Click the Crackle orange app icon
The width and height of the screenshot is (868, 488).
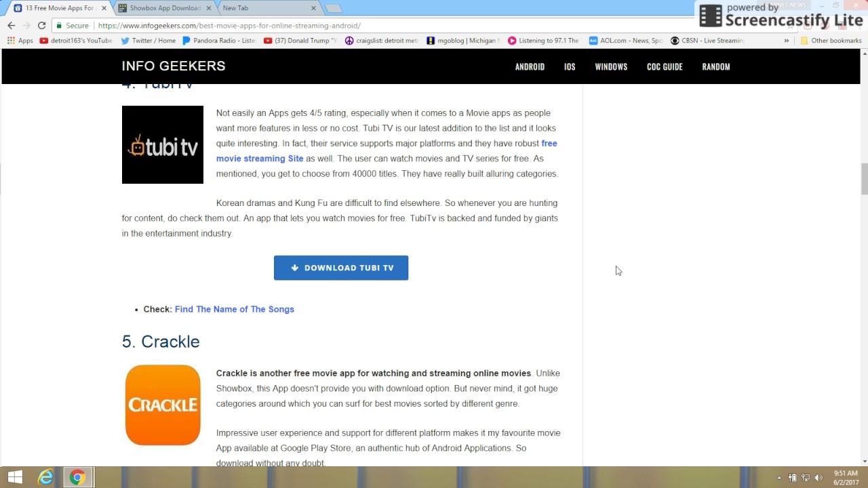(x=163, y=405)
